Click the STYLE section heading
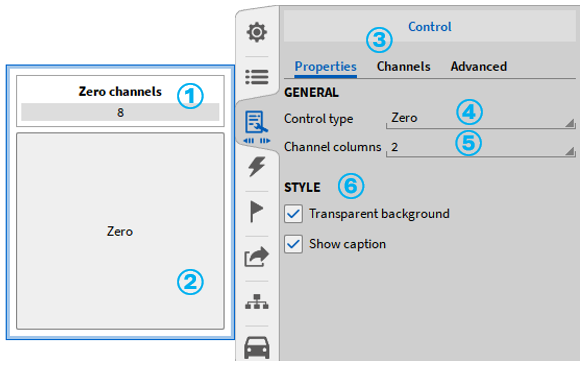587x365 pixels. point(302,187)
